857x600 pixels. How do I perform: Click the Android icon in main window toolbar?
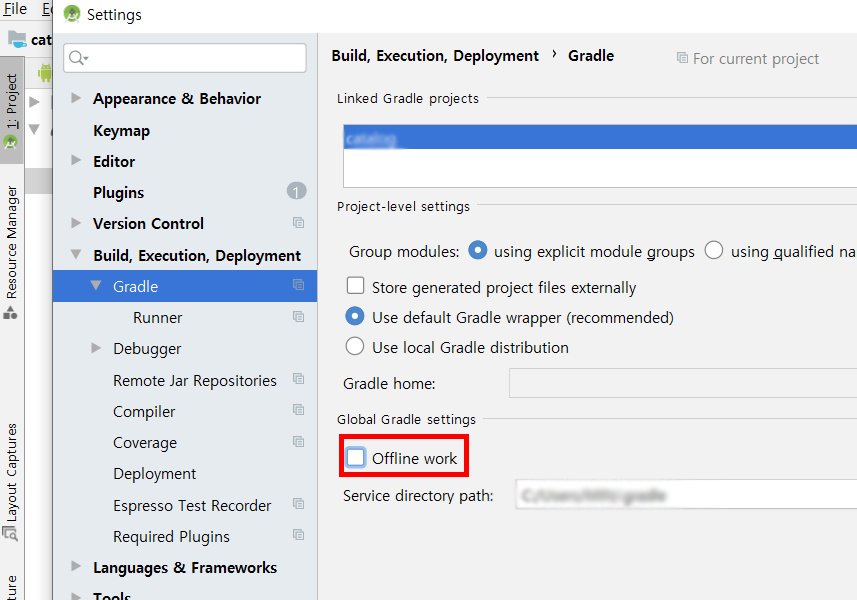click(x=45, y=72)
